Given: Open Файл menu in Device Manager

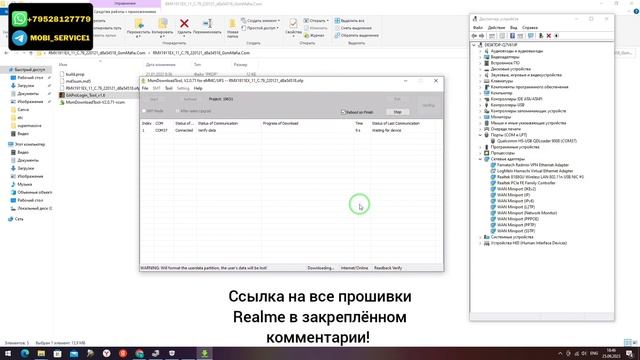Looking at the screenshot, I should pos(478,28).
